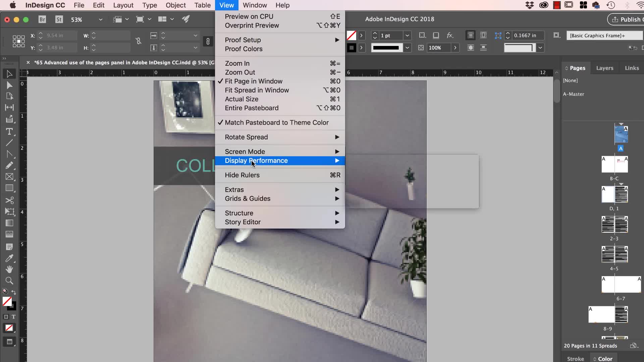Choose Actual Size menu item
644x362 pixels.
coord(280,99)
